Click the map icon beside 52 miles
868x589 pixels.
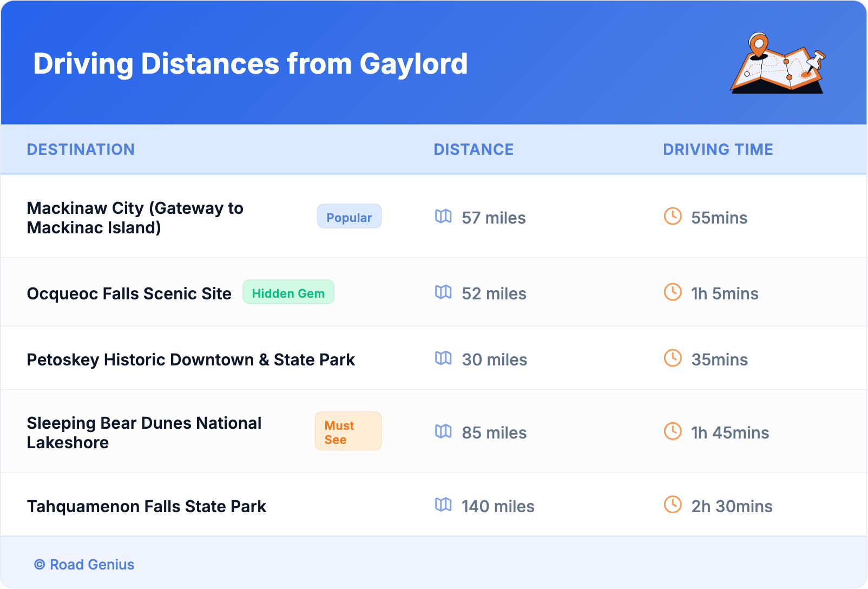click(443, 292)
